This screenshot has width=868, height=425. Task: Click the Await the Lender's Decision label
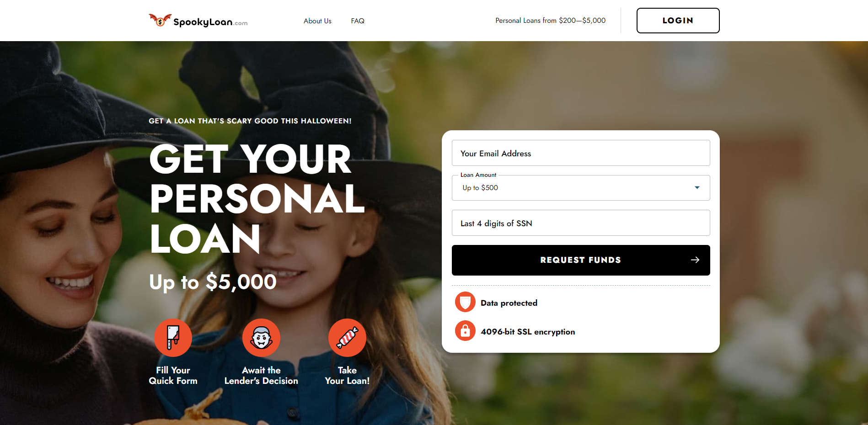[261, 376]
